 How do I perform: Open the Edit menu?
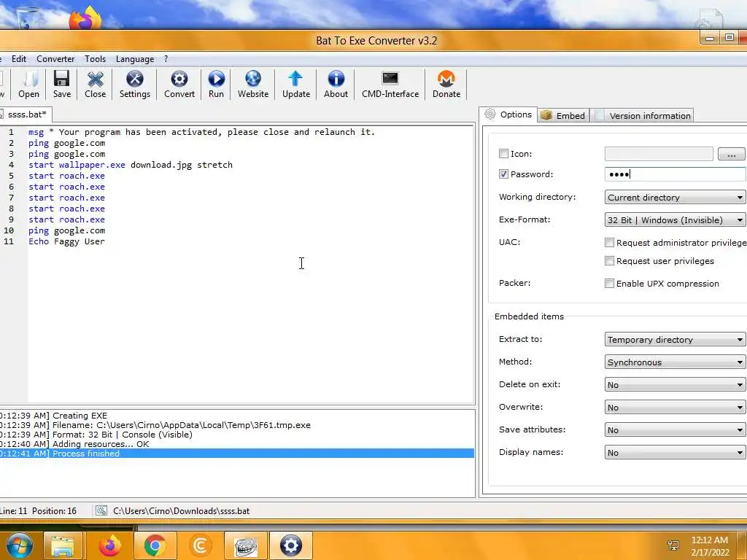pyautogui.click(x=19, y=59)
